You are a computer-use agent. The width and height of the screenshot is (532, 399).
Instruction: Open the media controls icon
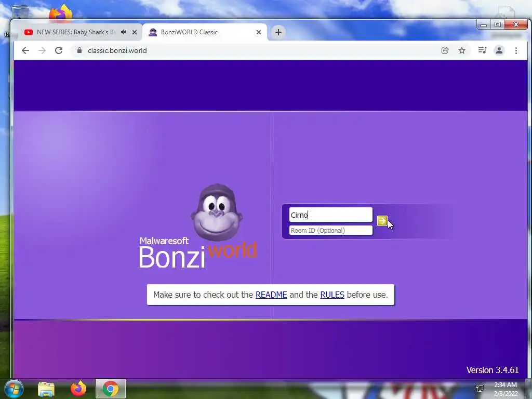(x=482, y=50)
